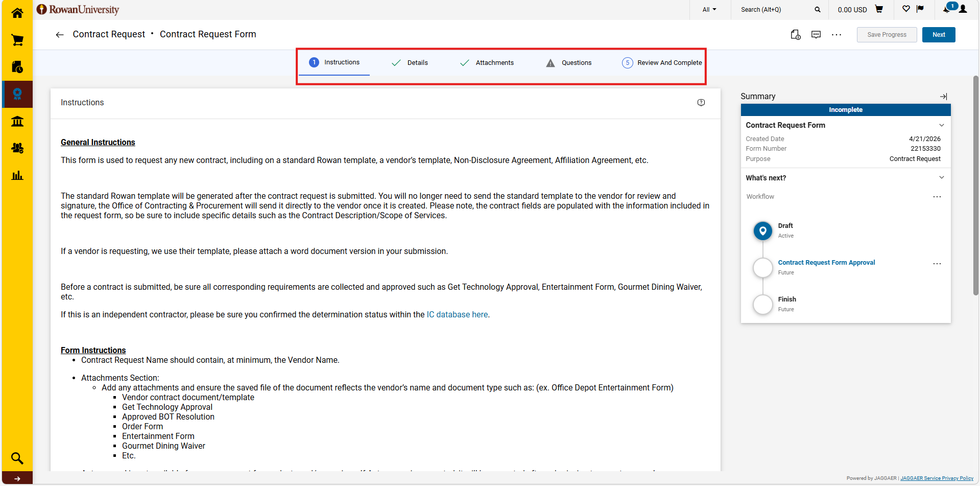Open notifications bell icon
Screen dimensions: 980x486
946,9
